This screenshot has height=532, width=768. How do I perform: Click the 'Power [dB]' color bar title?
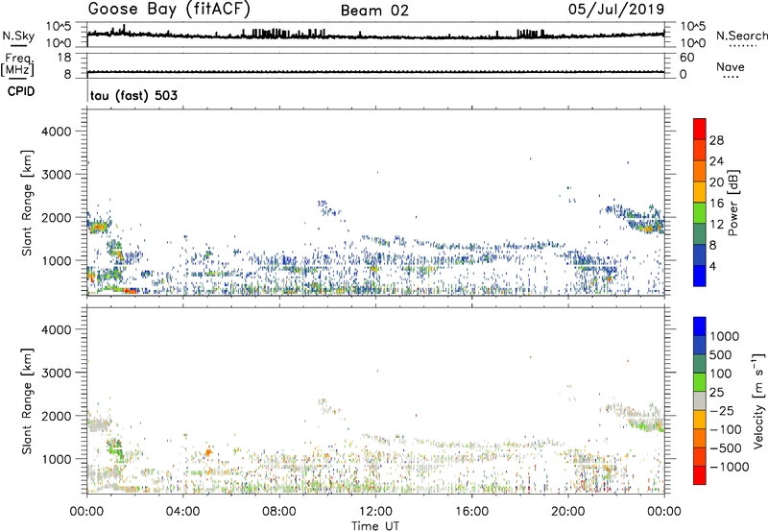point(732,203)
